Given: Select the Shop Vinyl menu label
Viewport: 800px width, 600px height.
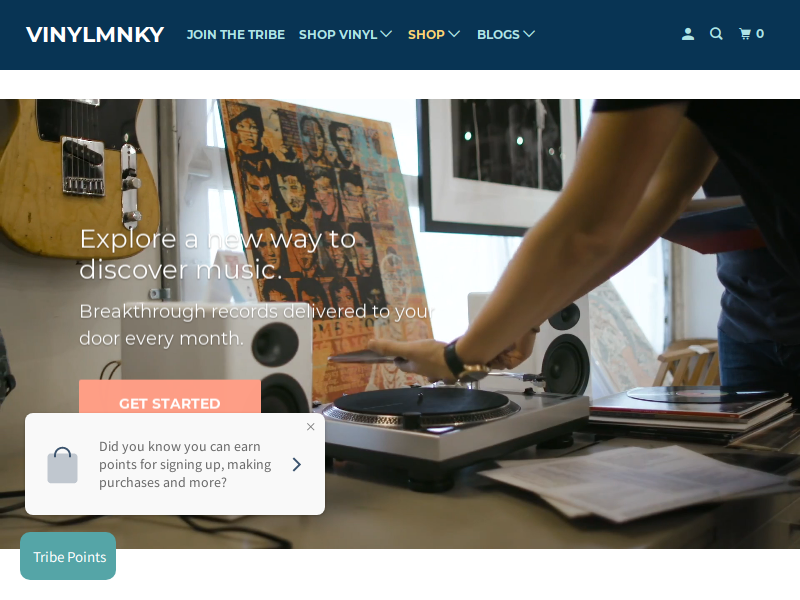Looking at the screenshot, I should pyautogui.click(x=338, y=35).
